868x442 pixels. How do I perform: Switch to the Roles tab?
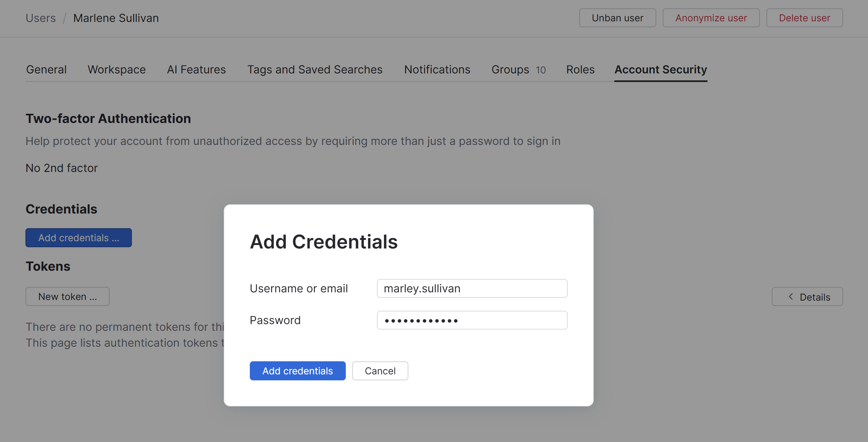[580, 69]
